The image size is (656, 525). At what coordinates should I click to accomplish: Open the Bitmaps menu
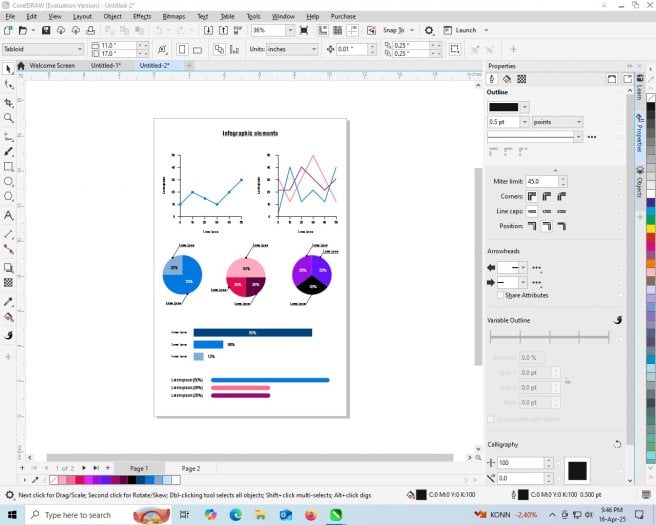pos(174,16)
